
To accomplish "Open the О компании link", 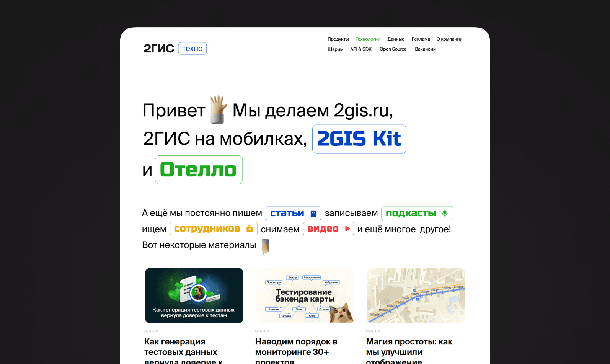I will pos(449,39).
